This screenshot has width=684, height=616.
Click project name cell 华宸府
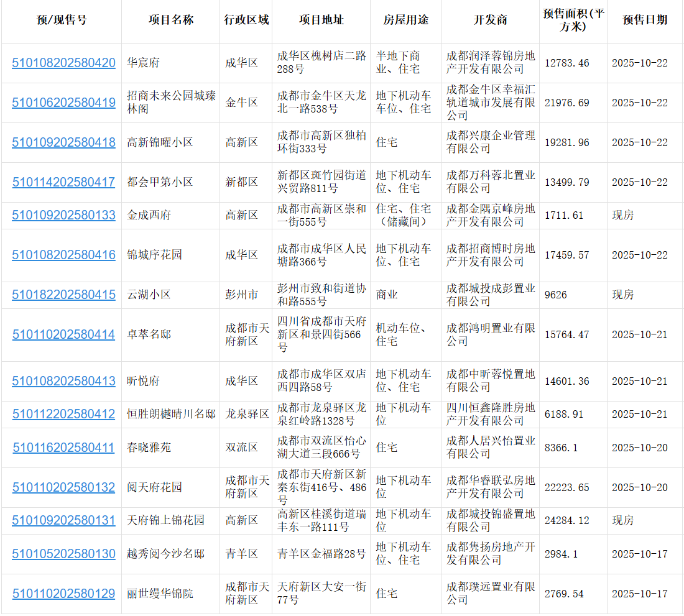[x=144, y=63]
